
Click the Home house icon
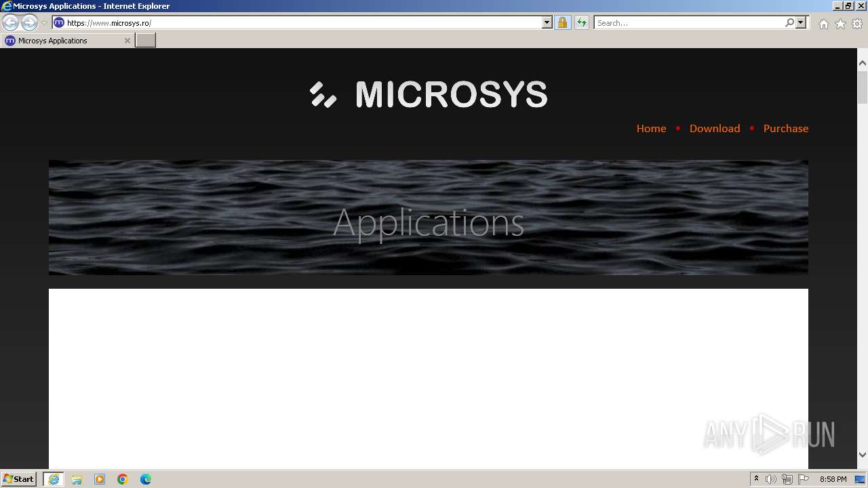pos(823,24)
